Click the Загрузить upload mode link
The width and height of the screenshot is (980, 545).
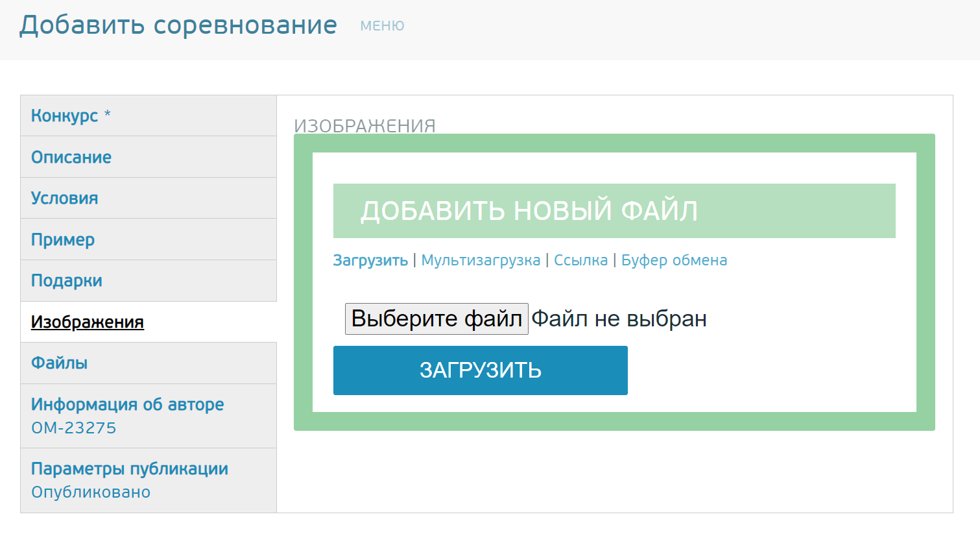370,260
